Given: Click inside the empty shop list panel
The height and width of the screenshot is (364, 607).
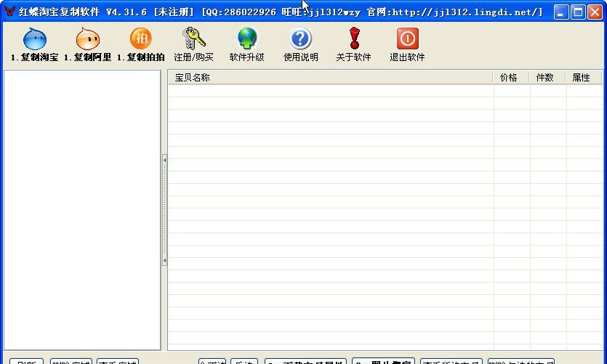Looking at the screenshot, I should pyautogui.click(x=82, y=210).
